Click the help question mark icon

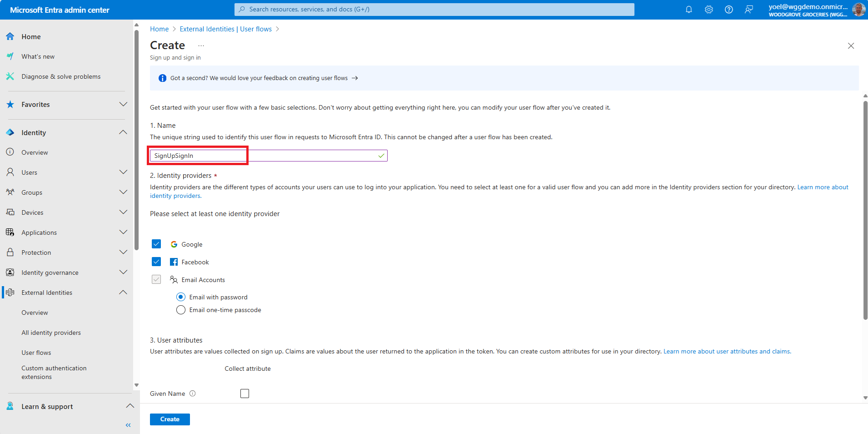pyautogui.click(x=728, y=10)
